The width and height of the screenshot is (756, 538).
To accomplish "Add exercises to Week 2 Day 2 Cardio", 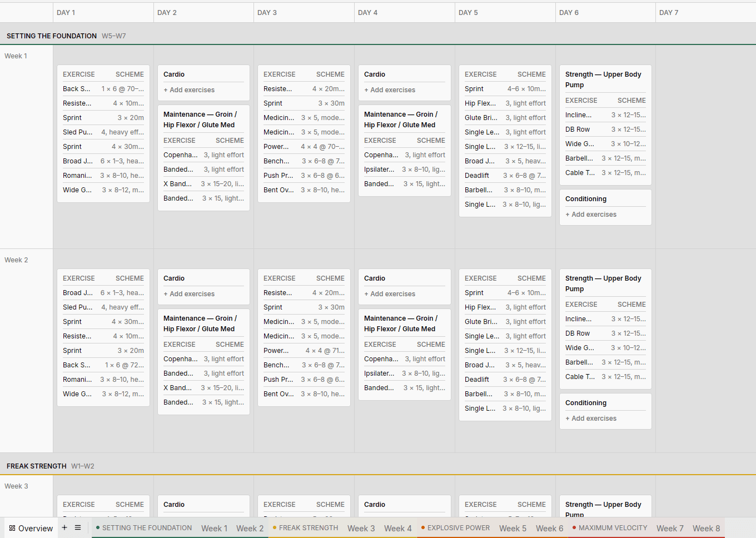I will point(189,294).
